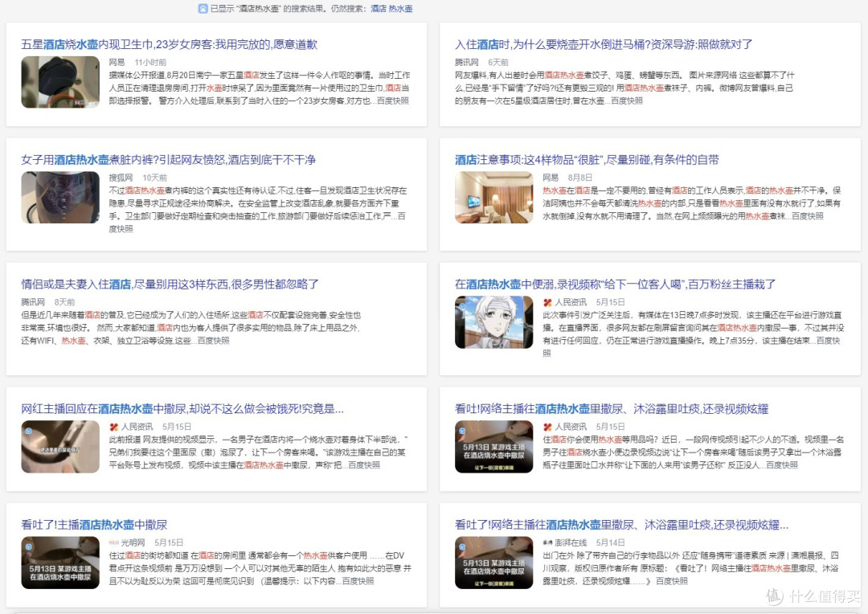Open the article '五星酒店烧水壶内现卫生巾' headline
Screen dimensions: 868x614
tap(169, 44)
